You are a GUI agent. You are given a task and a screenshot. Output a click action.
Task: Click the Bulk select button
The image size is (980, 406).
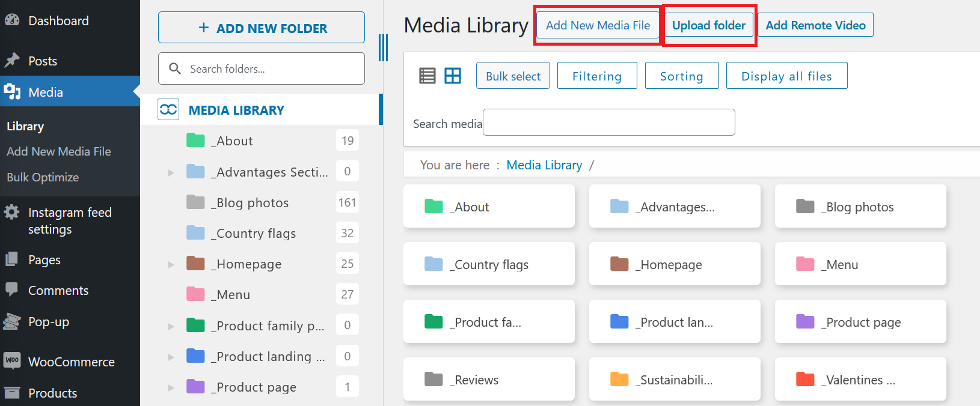(513, 76)
